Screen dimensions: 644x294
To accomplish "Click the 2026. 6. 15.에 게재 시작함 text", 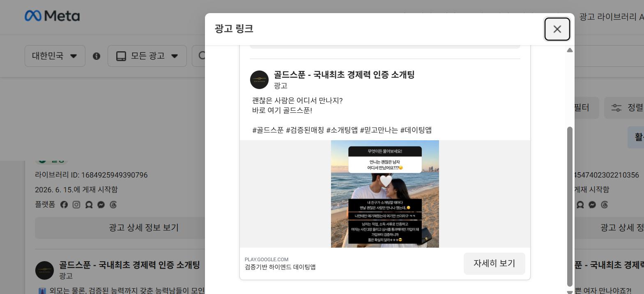I will click(76, 189).
